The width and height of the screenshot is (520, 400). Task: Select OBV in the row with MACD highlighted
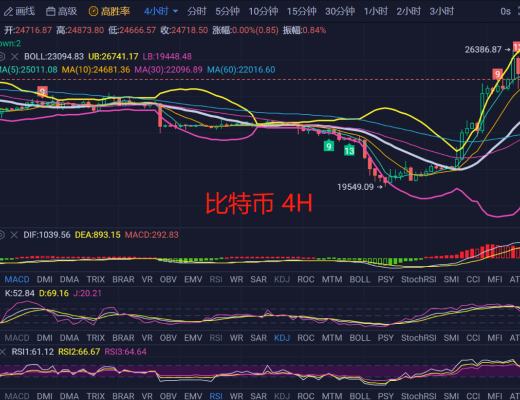tap(168, 279)
